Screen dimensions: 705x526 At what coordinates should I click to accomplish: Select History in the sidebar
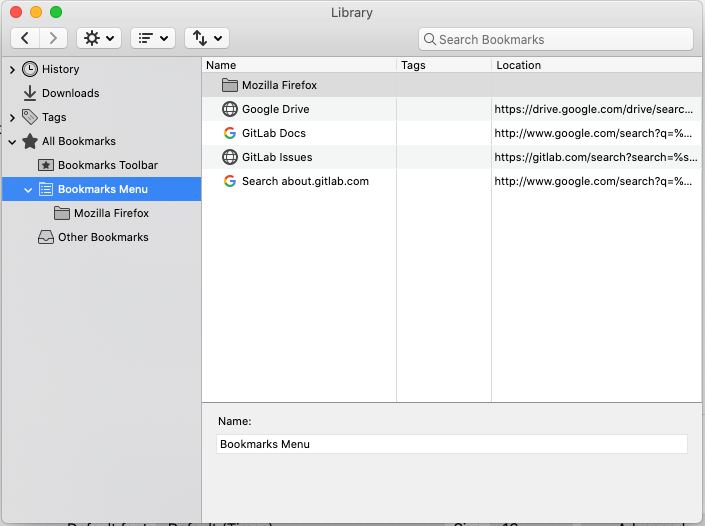61,69
